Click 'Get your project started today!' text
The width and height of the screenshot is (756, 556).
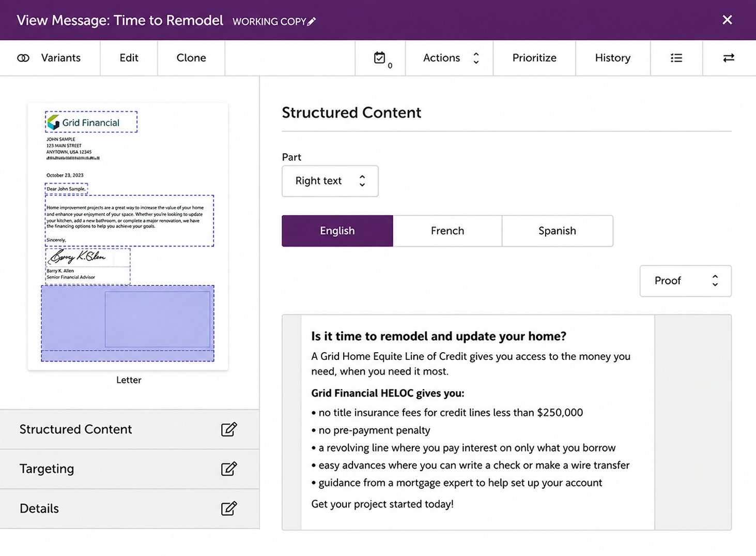pyautogui.click(x=382, y=504)
